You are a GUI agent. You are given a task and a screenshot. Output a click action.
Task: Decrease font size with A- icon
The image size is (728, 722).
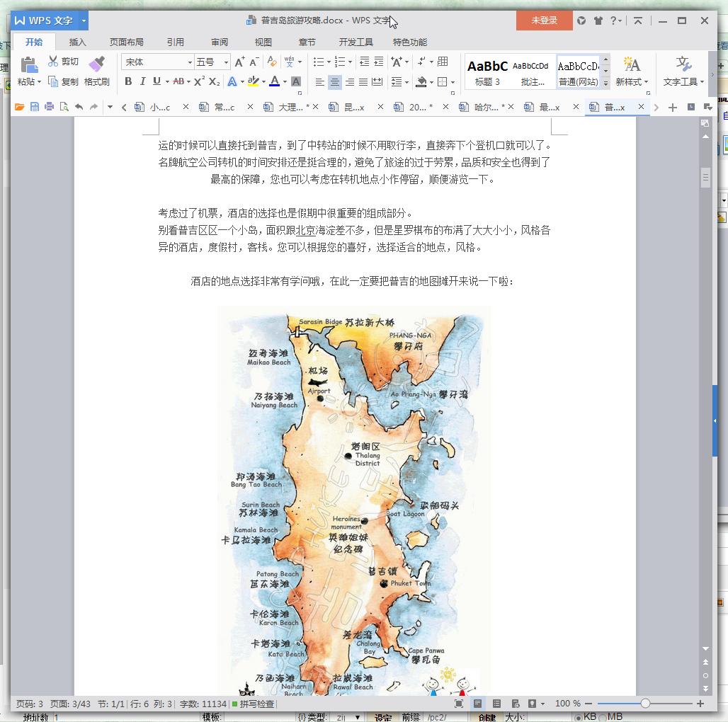click(x=254, y=62)
